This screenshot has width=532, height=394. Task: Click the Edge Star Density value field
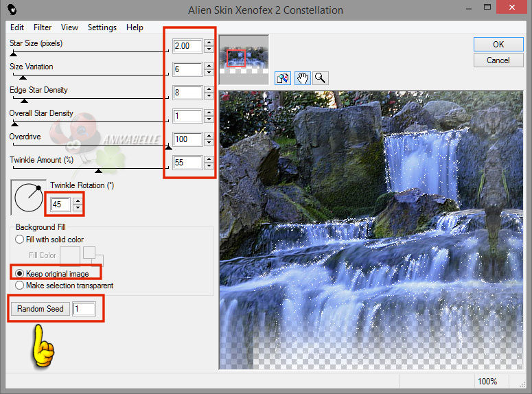click(x=187, y=93)
